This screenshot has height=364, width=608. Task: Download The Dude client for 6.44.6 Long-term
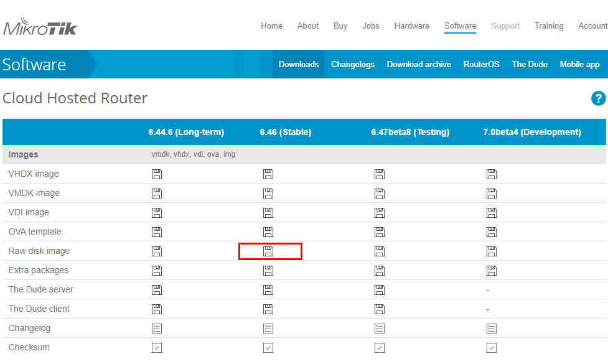point(157,309)
